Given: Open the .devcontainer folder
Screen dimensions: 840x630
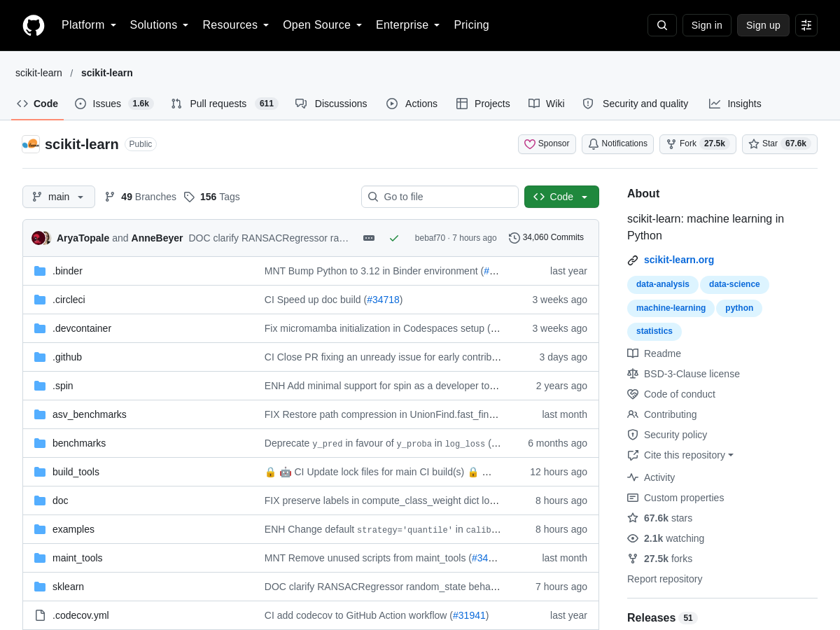Looking at the screenshot, I should [x=82, y=328].
